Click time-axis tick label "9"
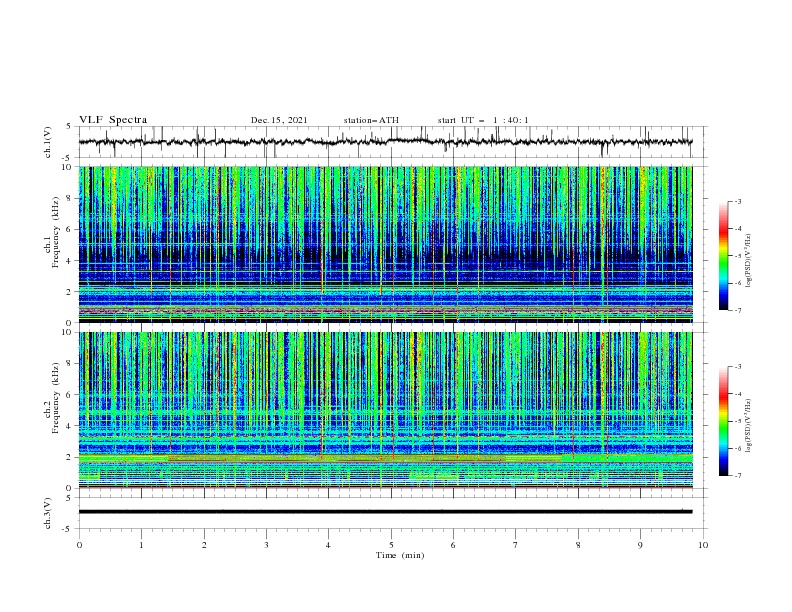This screenshot has height=612, width=792. (640, 545)
